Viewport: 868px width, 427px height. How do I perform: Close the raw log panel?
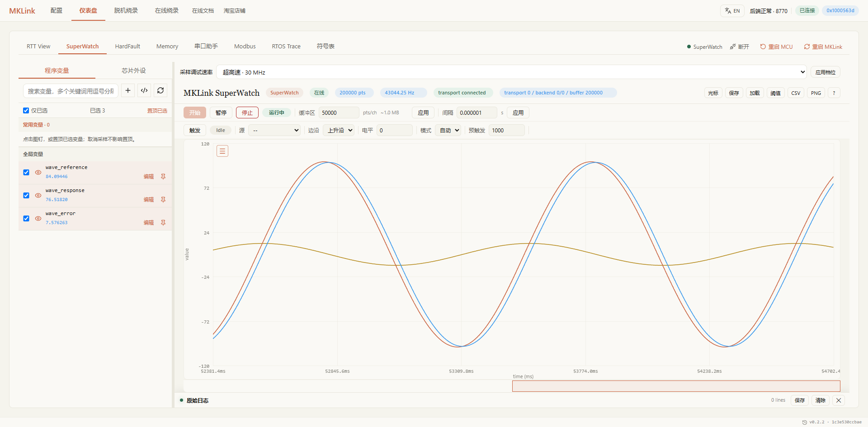click(x=839, y=400)
